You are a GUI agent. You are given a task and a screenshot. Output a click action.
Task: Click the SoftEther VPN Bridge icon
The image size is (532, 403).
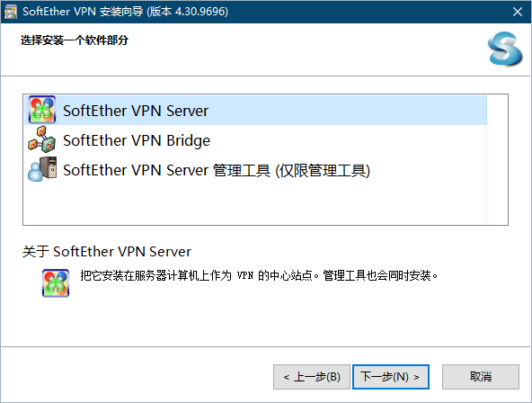[x=42, y=139]
